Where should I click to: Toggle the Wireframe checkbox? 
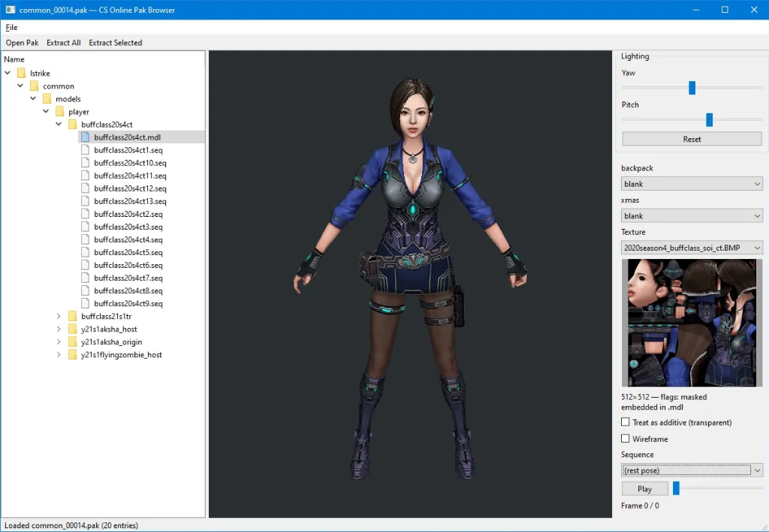click(626, 438)
